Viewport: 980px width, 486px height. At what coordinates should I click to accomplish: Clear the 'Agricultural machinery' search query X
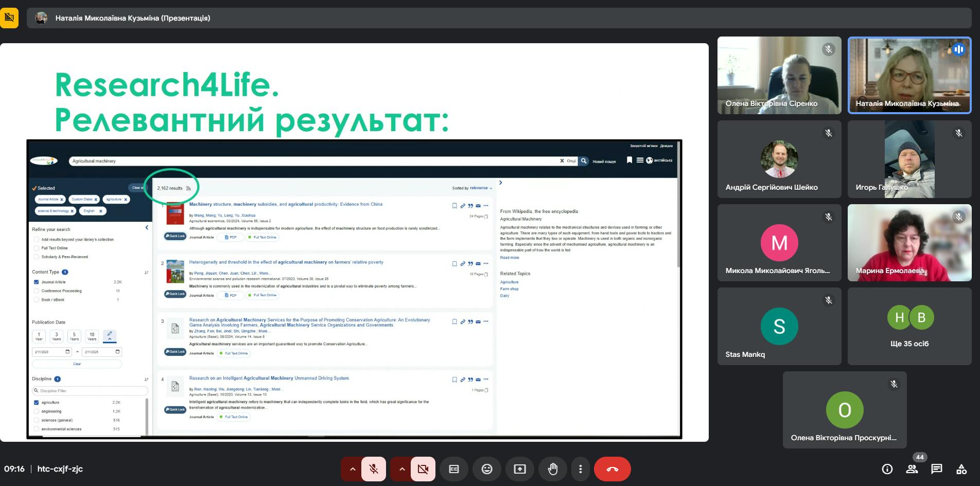point(562,161)
